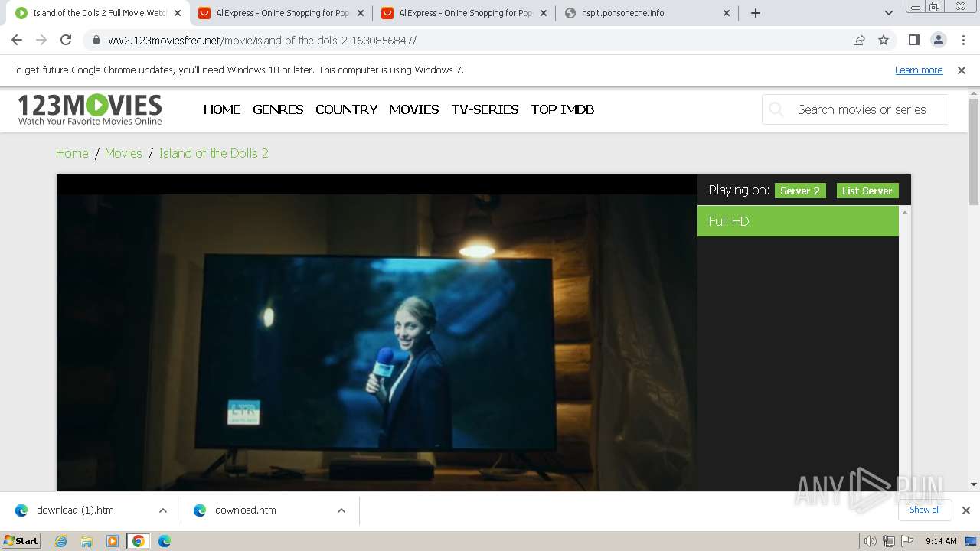980x551 pixels.
Task: Click the 123Movies logo
Action: pyautogui.click(x=90, y=109)
